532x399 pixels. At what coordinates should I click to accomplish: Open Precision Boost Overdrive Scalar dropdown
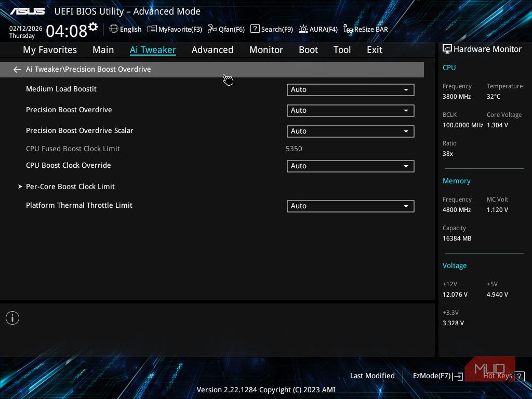[351, 131]
